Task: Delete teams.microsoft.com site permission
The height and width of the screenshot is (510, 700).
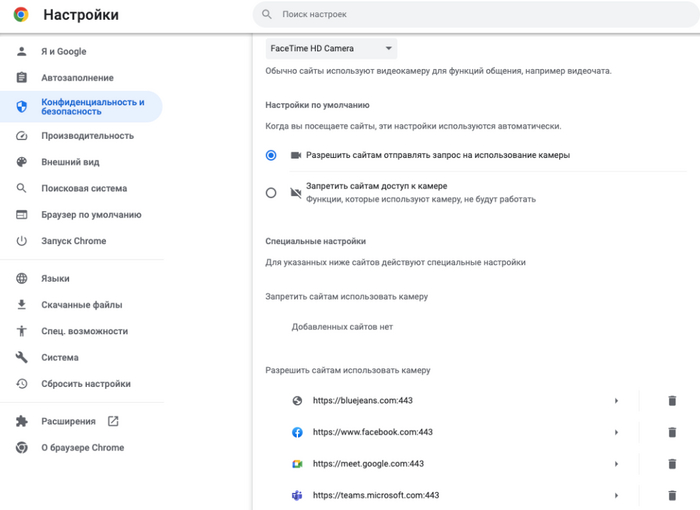Action: 672,495
